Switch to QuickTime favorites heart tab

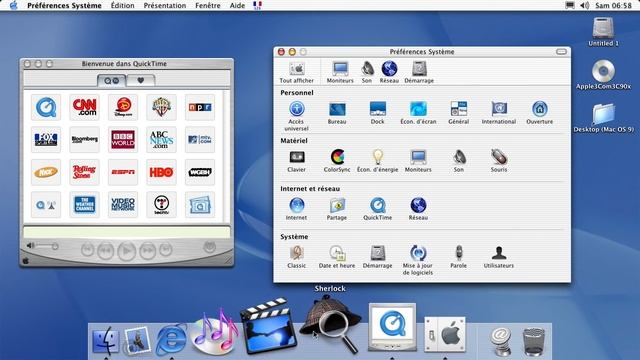click(141, 80)
